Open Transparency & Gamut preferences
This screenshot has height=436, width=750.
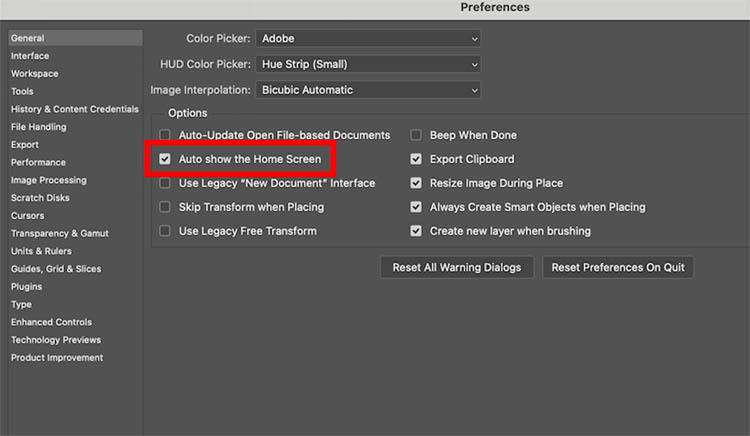point(60,233)
